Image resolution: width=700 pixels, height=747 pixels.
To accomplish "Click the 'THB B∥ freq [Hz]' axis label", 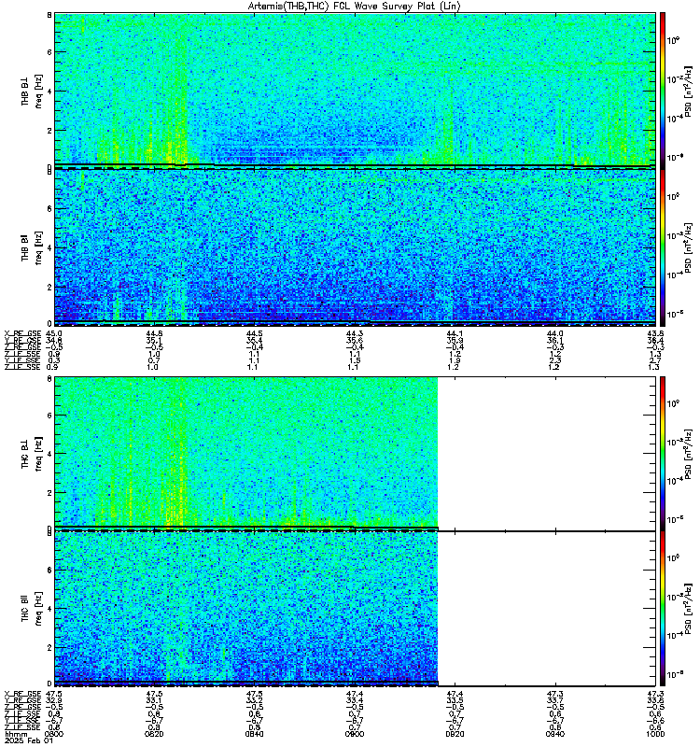I will point(32,247).
